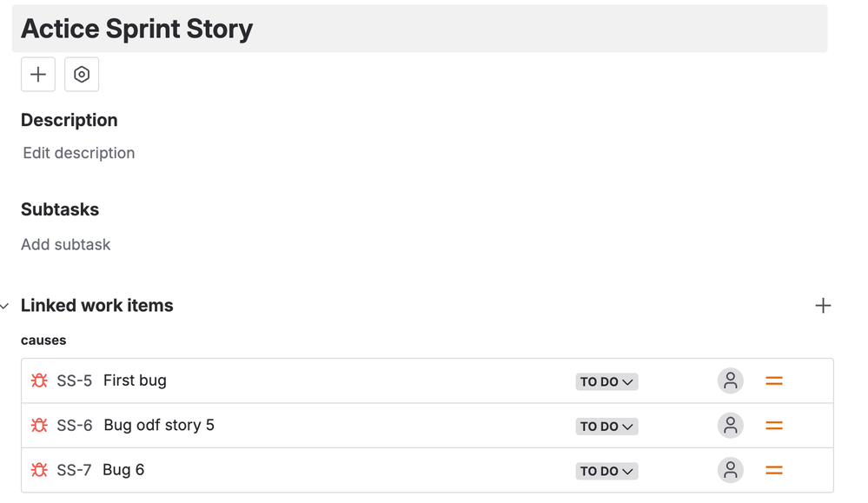868x503 pixels.
Task: Click the bug icon next to SS-7
Action: tap(38, 470)
